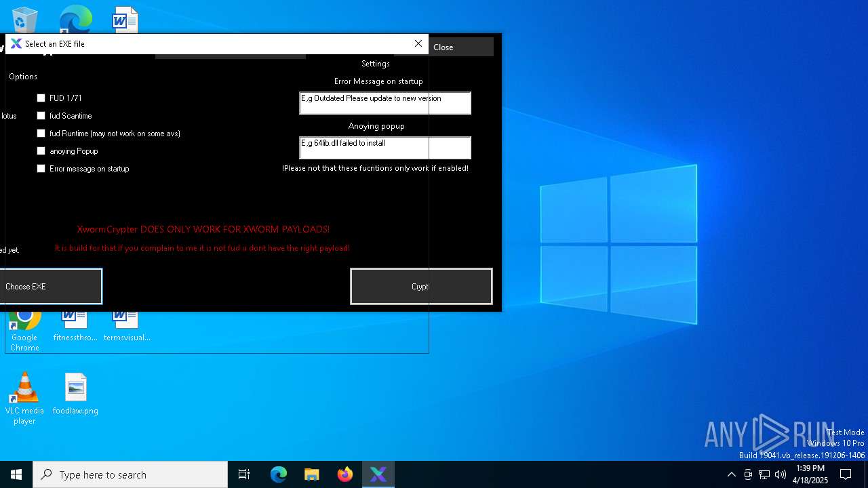The height and width of the screenshot is (488, 868).
Task: Click the Anoying popup text field
Action: (385, 148)
